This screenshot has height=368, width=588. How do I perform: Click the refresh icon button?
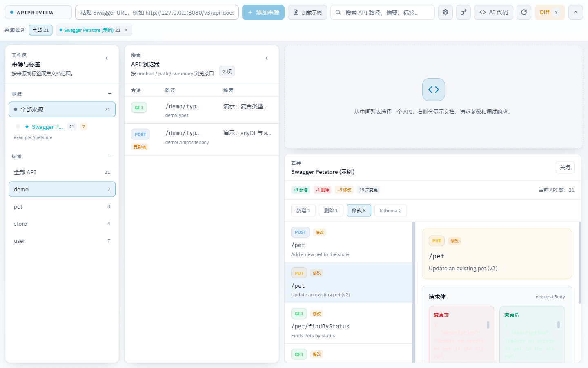coord(524,12)
